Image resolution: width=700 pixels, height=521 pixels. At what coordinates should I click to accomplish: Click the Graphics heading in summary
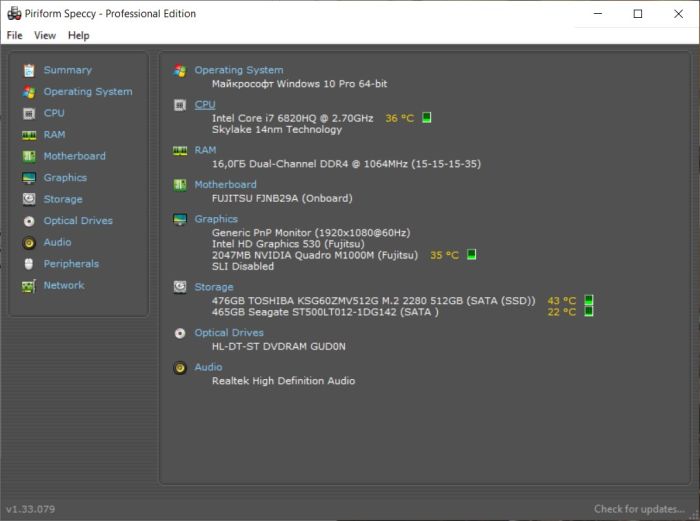[x=216, y=219]
